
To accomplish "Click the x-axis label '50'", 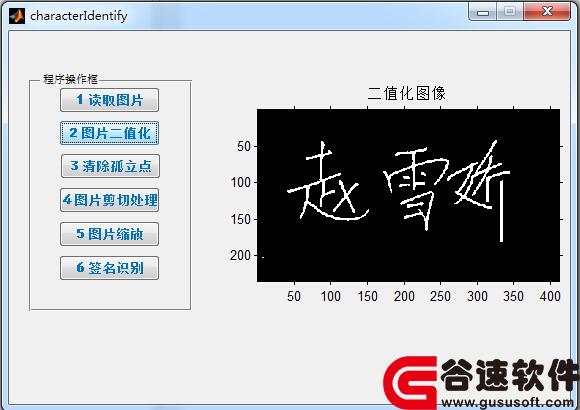I will click(x=294, y=296).
